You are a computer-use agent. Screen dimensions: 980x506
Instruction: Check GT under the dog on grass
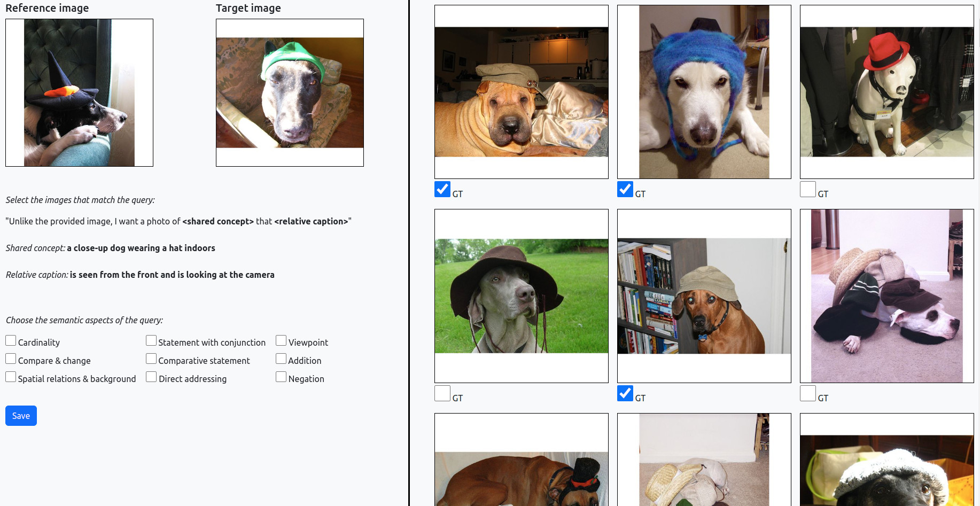click(442, 393)
